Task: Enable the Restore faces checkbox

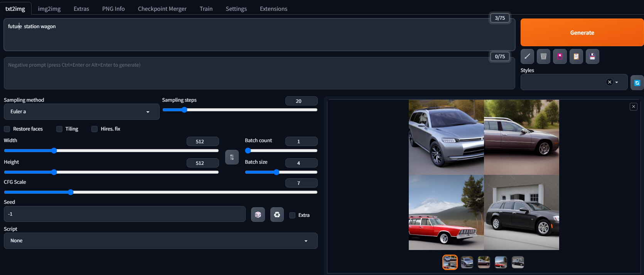Action: (7, 129)
